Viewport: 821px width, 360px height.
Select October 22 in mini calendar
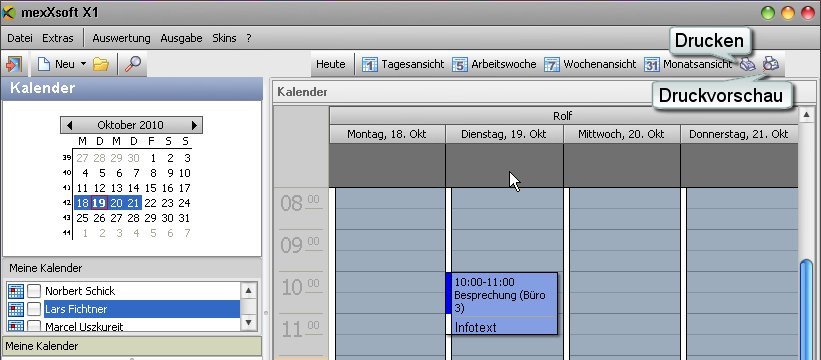coord(150,203)
